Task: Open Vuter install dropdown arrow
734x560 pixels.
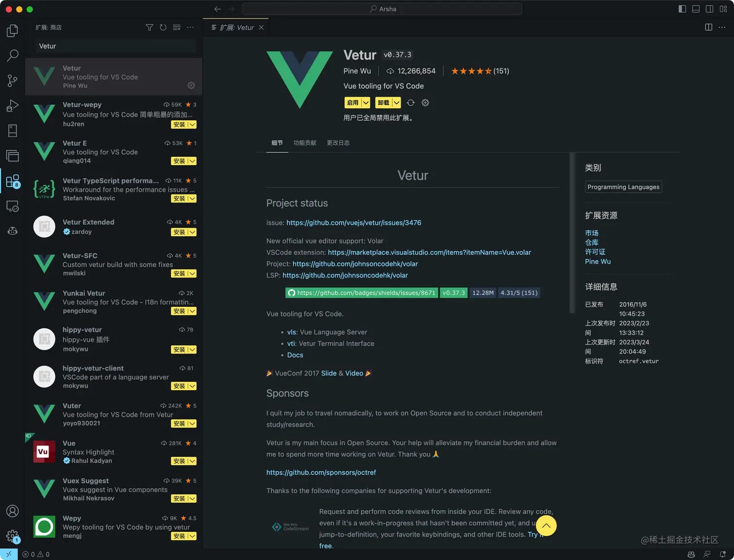Action: pyautogui.click(x=192, y=424)
